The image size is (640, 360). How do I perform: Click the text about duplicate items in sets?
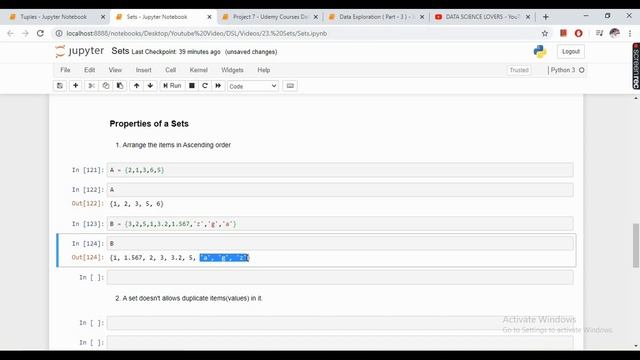[x=189, y=298]
